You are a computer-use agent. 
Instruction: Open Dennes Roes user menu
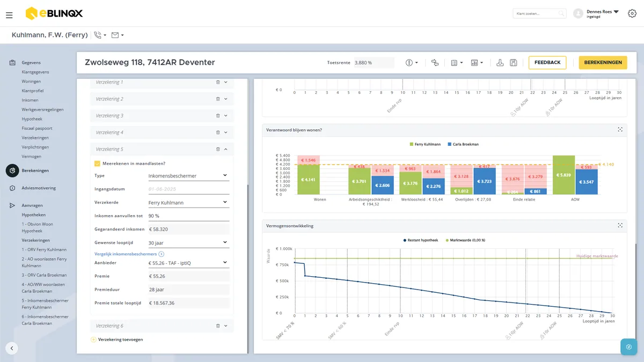[x=603, y=13]
